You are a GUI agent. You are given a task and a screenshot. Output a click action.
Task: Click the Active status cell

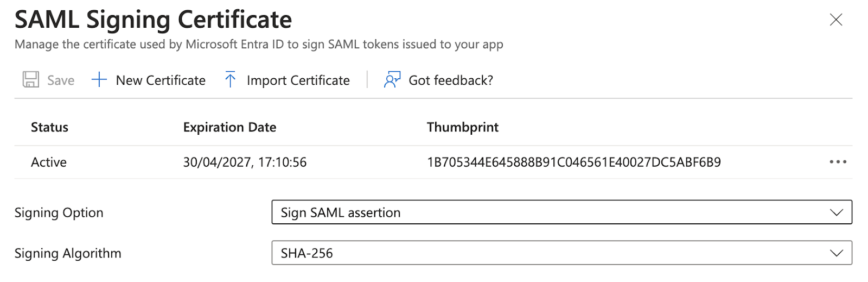49,162
